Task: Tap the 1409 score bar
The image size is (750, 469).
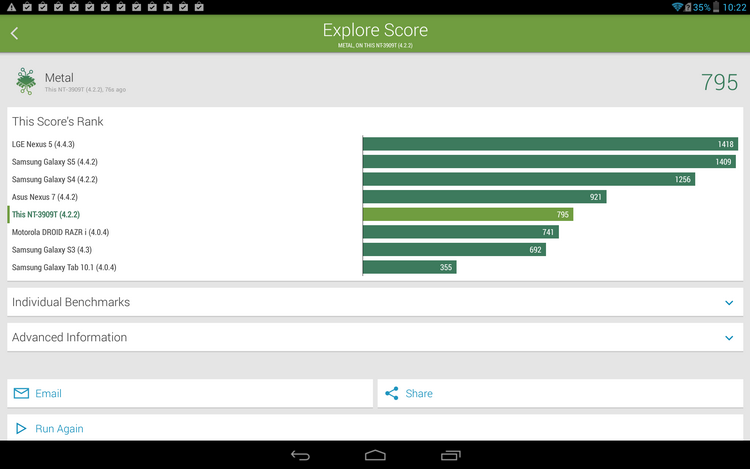Action: [x=549, y=162]
